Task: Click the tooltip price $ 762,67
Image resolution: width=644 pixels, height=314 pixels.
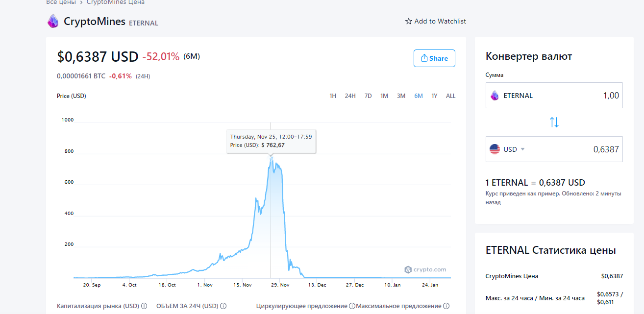Action: click(272, 145)
